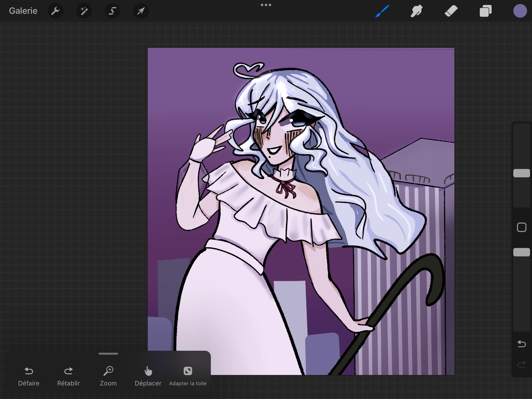Image resolution: width=532 pixels, height=399 pixels.
Task: Select the Brush tool
Action: click(382, 11)
